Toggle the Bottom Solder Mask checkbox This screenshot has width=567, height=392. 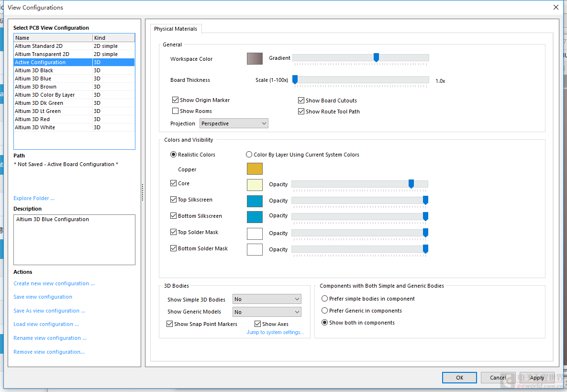point(174,248)
